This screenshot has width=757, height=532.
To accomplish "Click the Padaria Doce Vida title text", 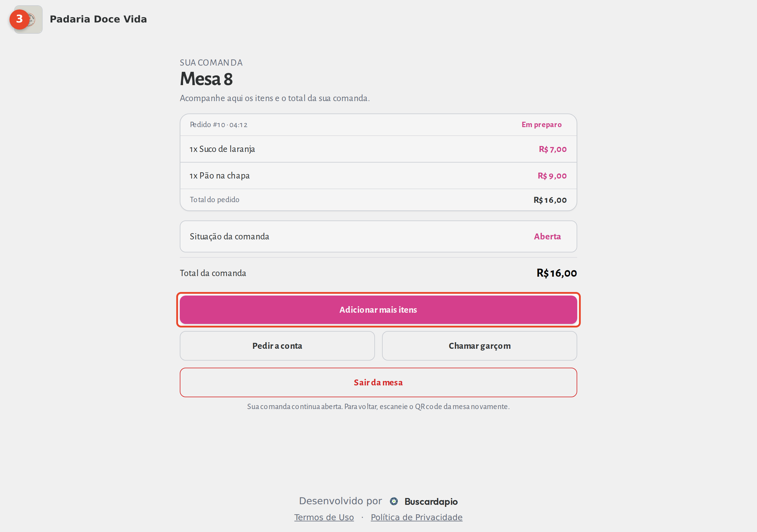I will pyautogui.click(x=98, y=19).
